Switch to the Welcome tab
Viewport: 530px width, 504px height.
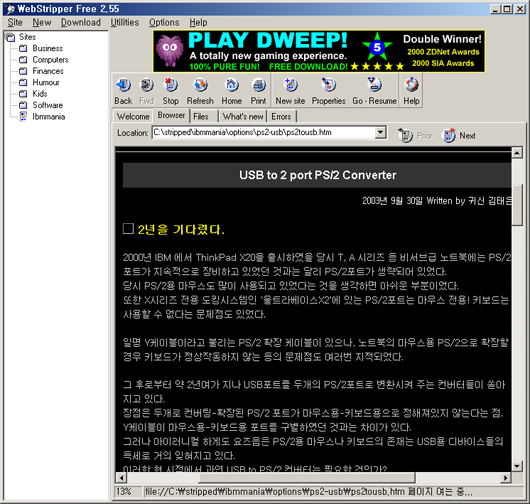pyautogui.click(x=133, y=117)
